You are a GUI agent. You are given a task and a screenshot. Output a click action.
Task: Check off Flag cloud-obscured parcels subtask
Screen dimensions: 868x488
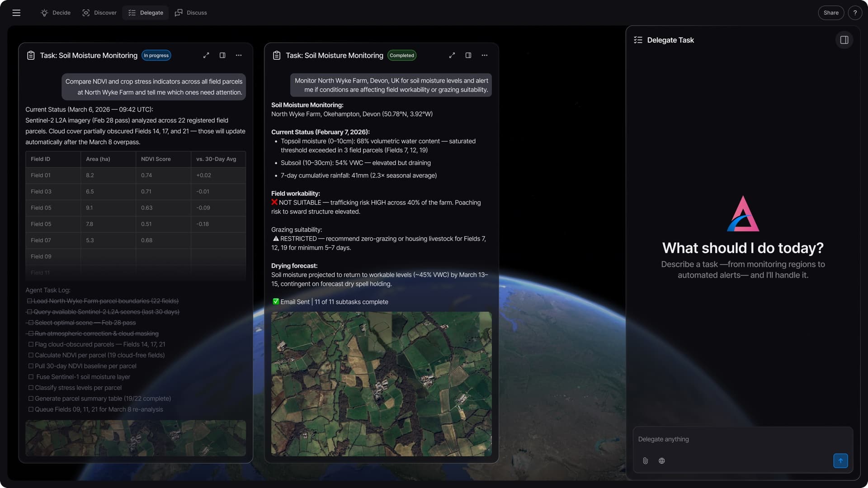pyautogui.click(x=31, y=344)
